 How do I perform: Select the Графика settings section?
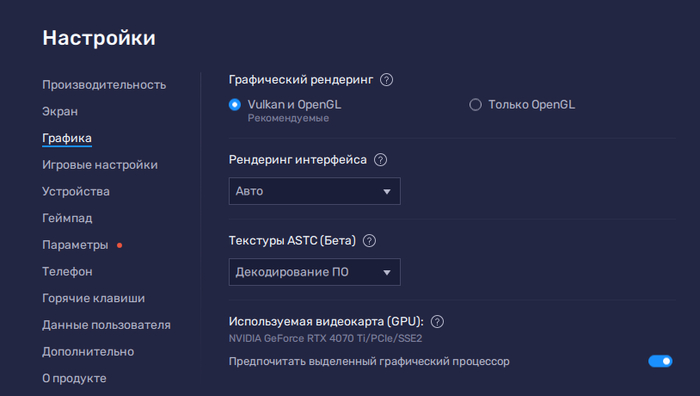(67, 138)
